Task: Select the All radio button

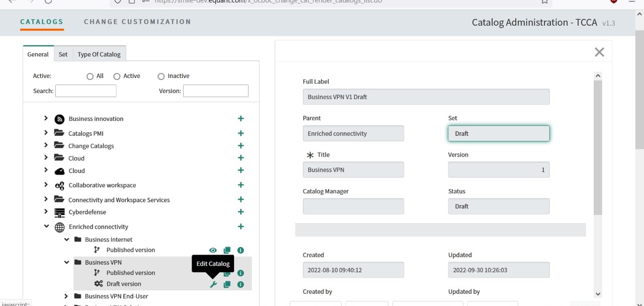Action: 90,76
